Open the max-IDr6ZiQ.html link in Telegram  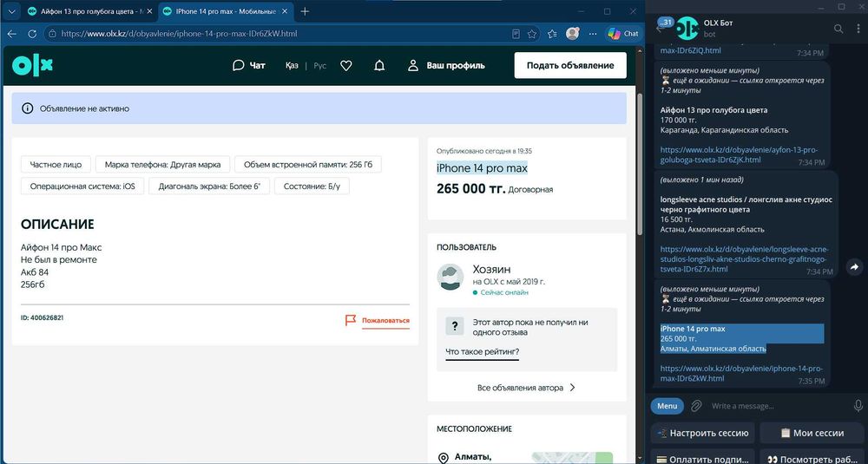(690, 50)
